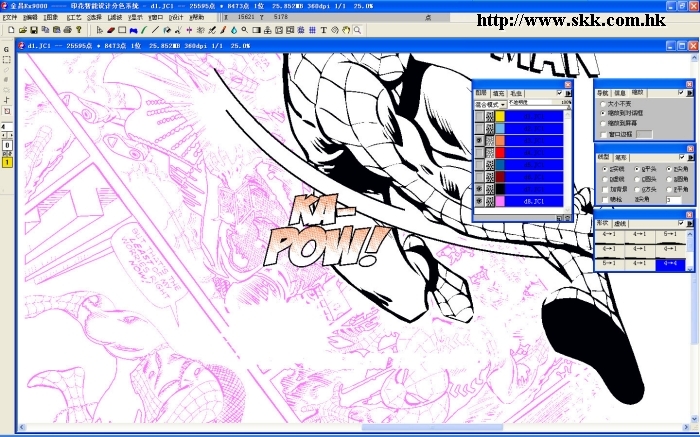The width and height of the screenshot is (700, 437).
Task: Open the 帮助 (Help) menu
Action: tap(196, 17)
